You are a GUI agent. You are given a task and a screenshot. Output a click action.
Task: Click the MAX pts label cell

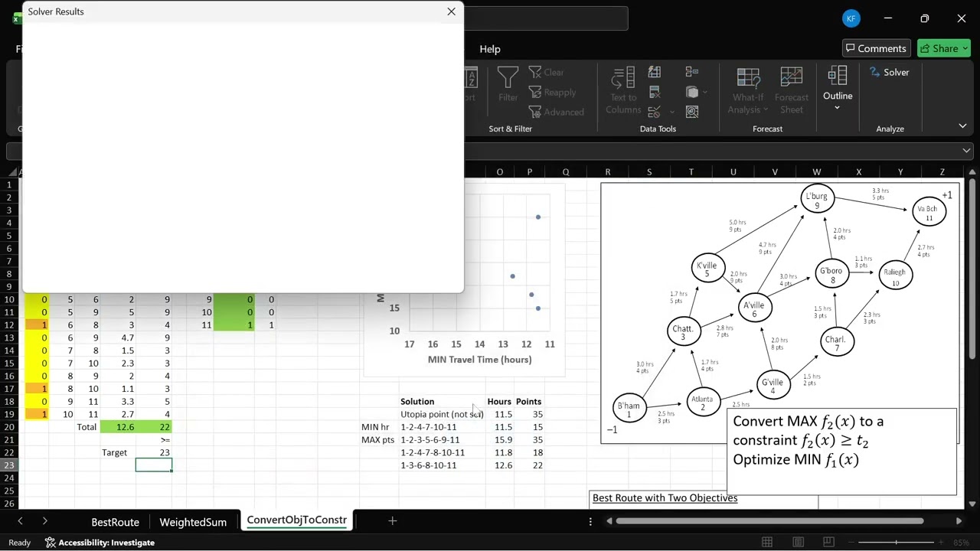tap(378, 440)
